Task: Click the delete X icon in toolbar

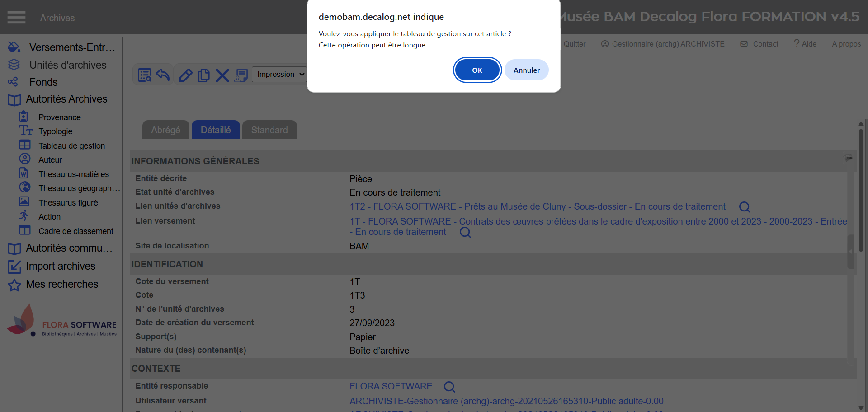Action: [x=222, y=75]
